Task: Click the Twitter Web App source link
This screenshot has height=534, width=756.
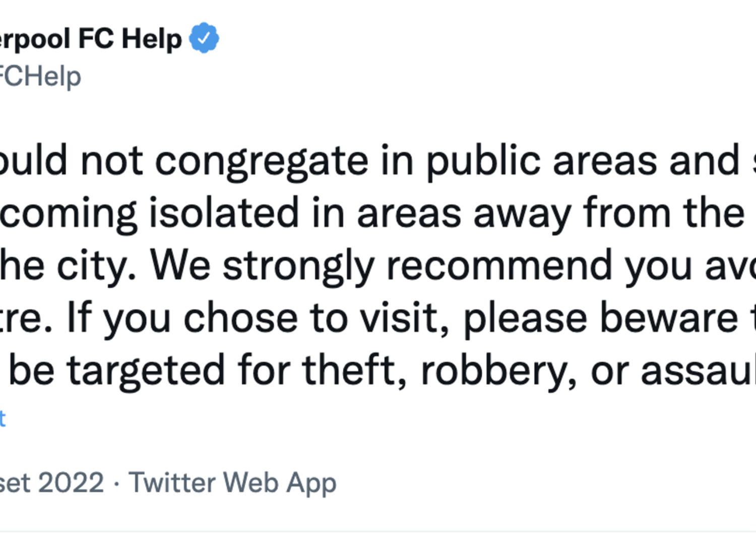Action: click(232, 483)
